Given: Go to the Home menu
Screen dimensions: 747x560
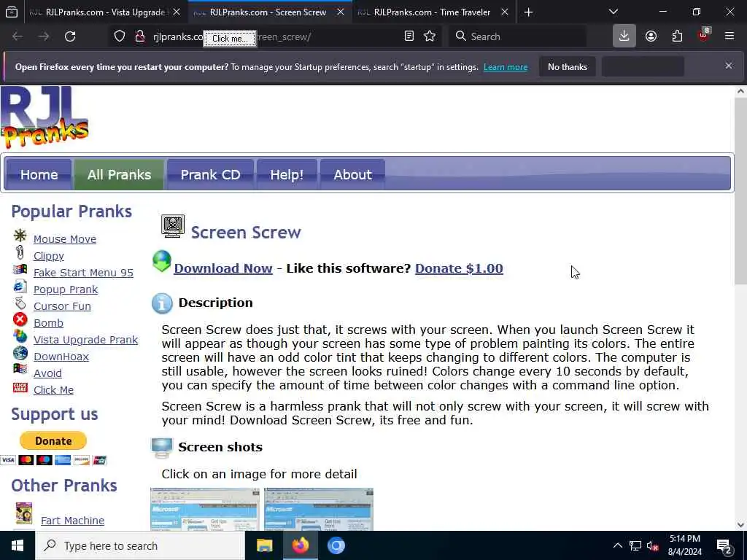Looking at the screenshot, I should click(x=39, y=175).
